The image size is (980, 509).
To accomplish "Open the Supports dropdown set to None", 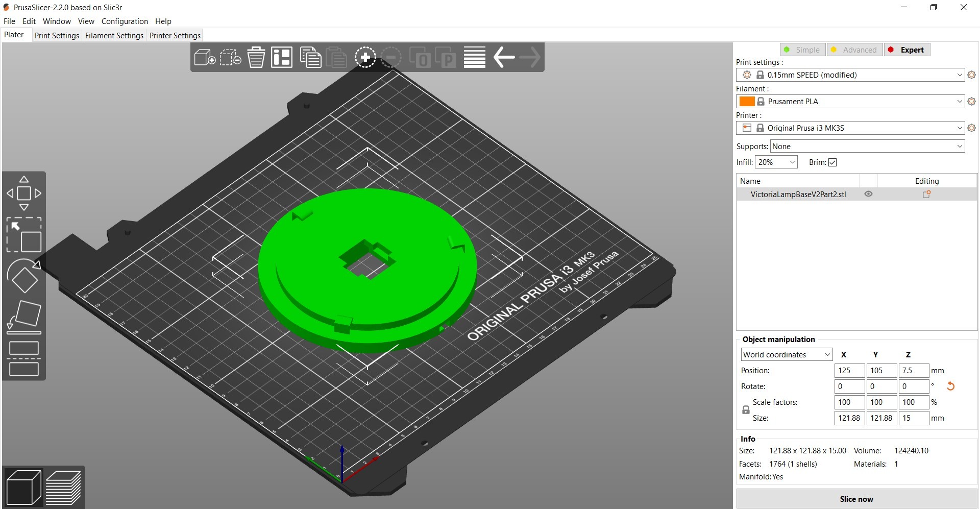I will (867, 147).
